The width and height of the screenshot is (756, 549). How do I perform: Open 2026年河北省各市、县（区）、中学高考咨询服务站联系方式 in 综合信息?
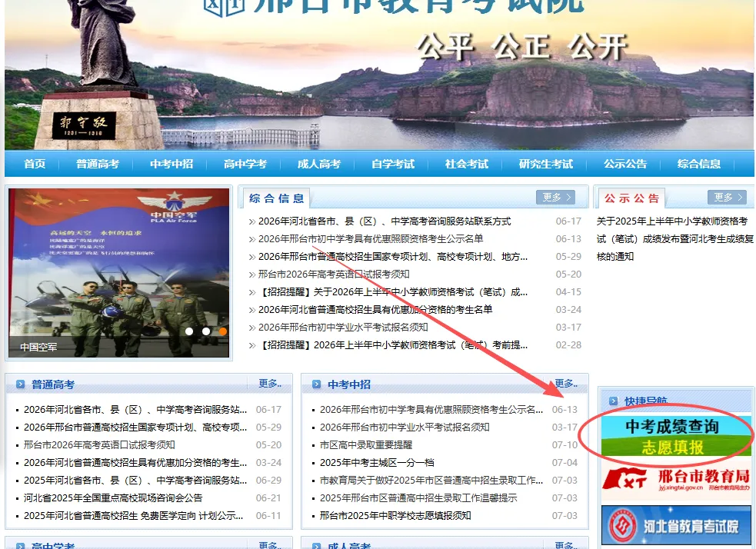tap(385, 221)
